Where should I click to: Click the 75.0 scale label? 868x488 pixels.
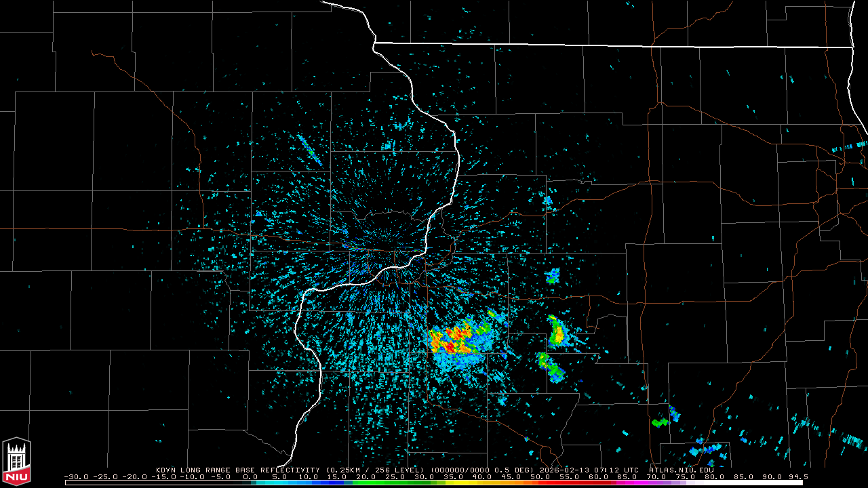pos(685,476)
